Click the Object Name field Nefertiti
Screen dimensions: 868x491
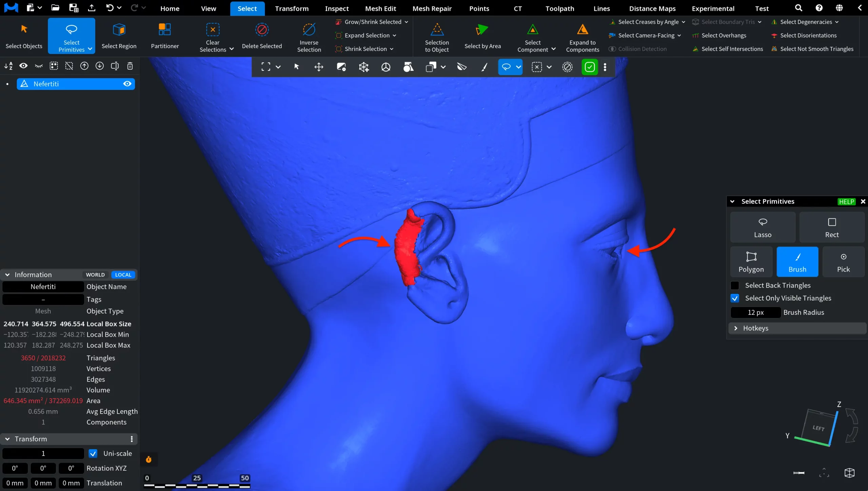43,287
